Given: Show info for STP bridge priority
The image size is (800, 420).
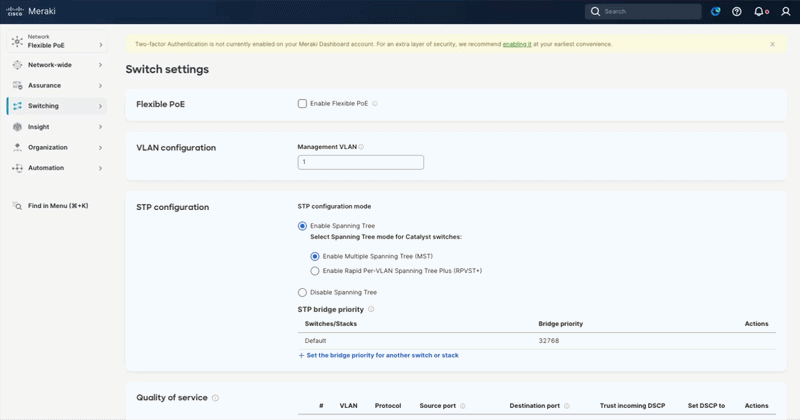Looking at the screenshot, I should click(371, 309).
